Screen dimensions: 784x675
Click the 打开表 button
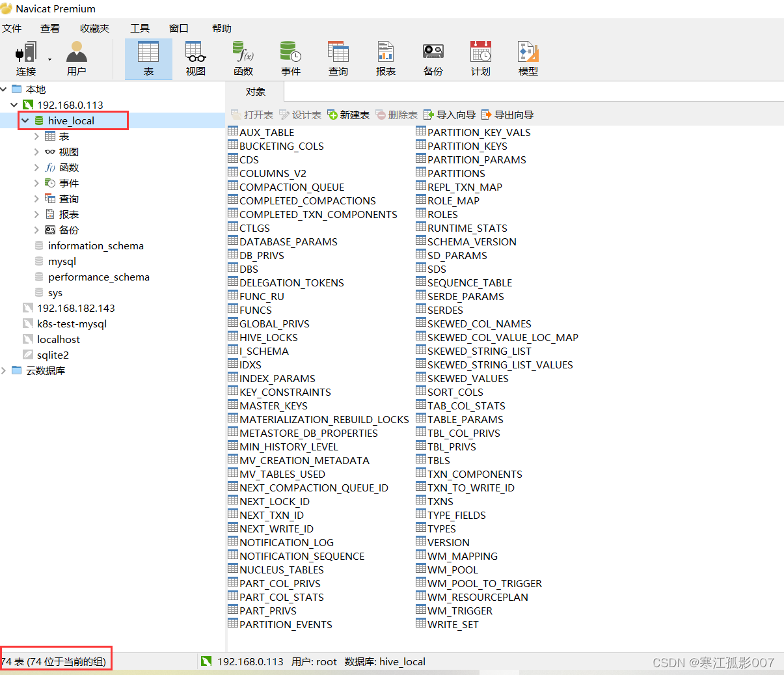[x=252, y=115]
